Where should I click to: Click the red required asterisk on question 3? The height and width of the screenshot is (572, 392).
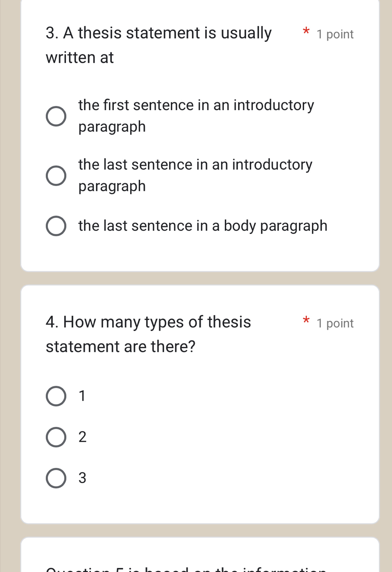click(306, 31)
